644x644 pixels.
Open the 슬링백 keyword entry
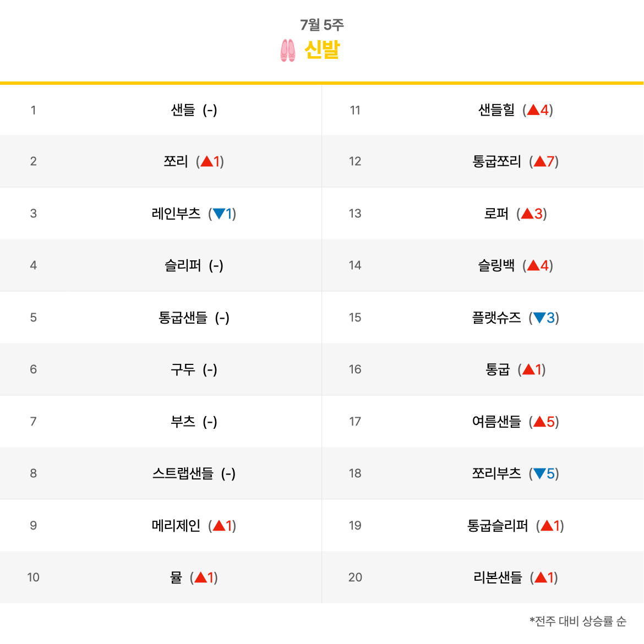pyautogui.click(x=496, y=266)
